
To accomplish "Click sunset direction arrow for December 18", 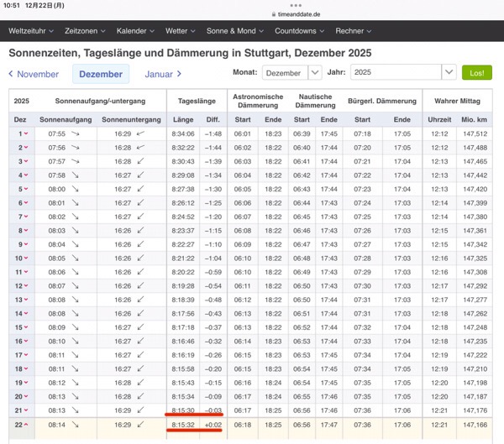I will pyautogui.click(x=140, y=370).
